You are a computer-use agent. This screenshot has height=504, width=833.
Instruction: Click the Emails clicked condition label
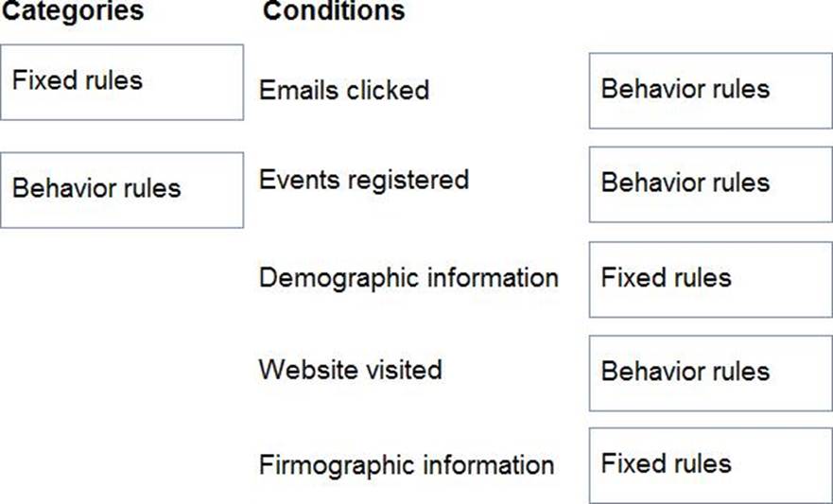coord(344,90)
